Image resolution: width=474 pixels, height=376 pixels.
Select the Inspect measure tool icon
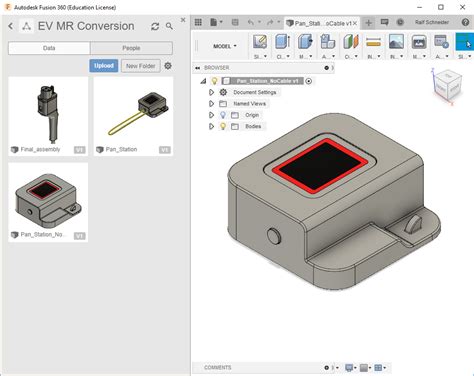[x=373, y=42]
